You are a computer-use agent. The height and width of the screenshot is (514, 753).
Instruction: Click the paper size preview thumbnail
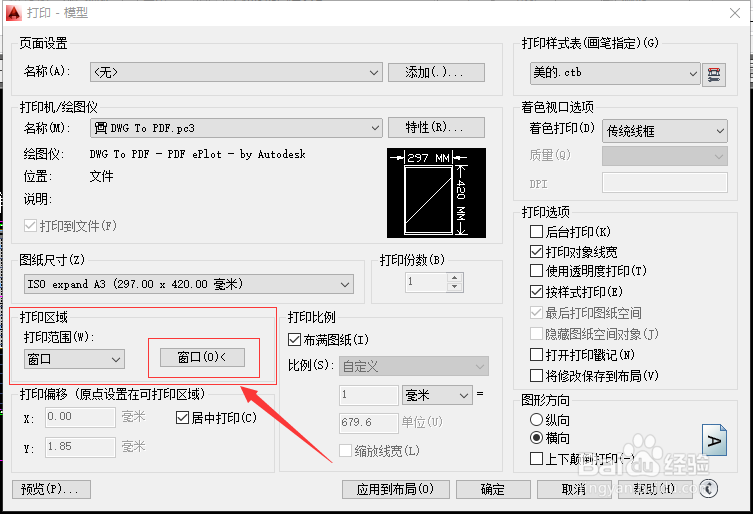pyautogui.click(x=436, y=193)
